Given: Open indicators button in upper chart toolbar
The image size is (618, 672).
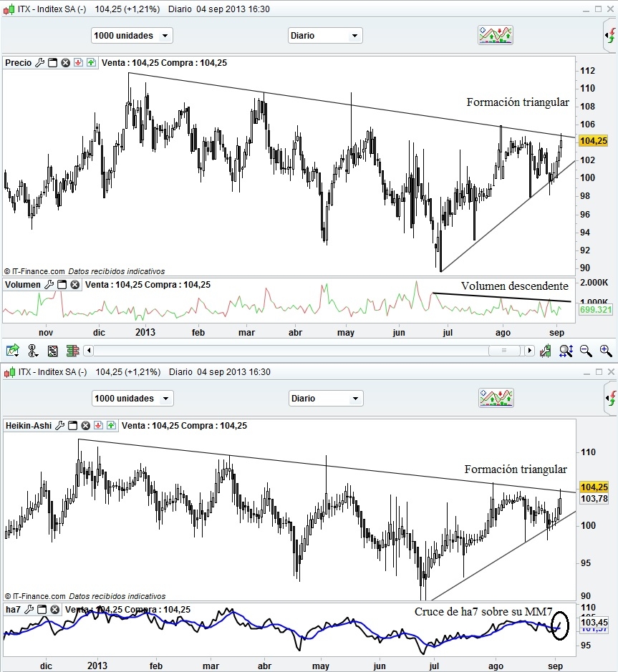Looking at the screenshot, I should (496, 35).
